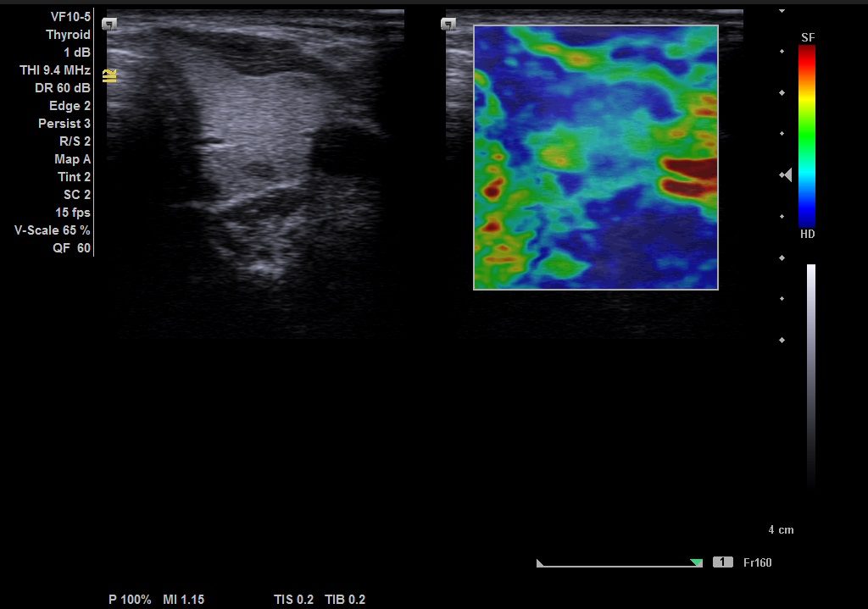The image size is (868, 609).
Task: Click the cine loop timeline bar
Action: click(620, 566)
